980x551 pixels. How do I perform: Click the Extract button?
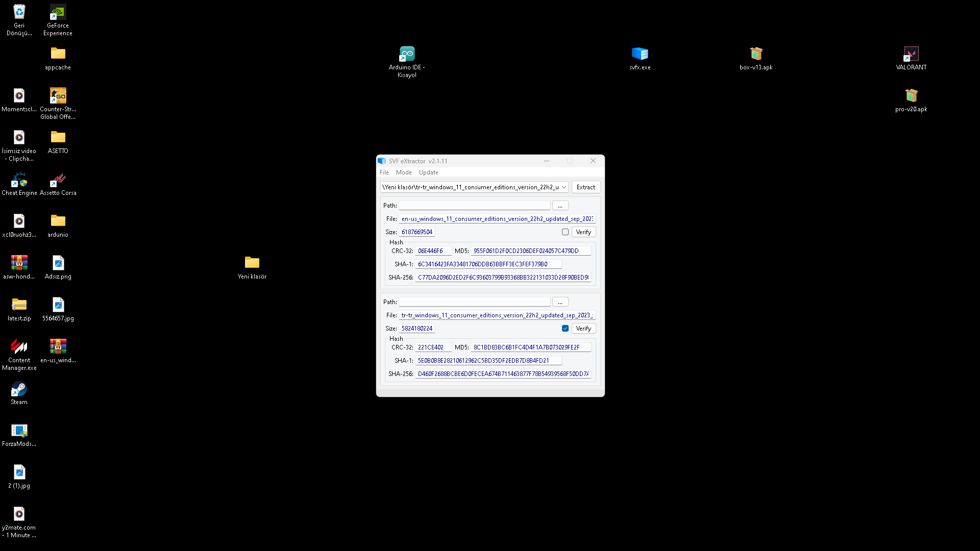pos(585,187)
